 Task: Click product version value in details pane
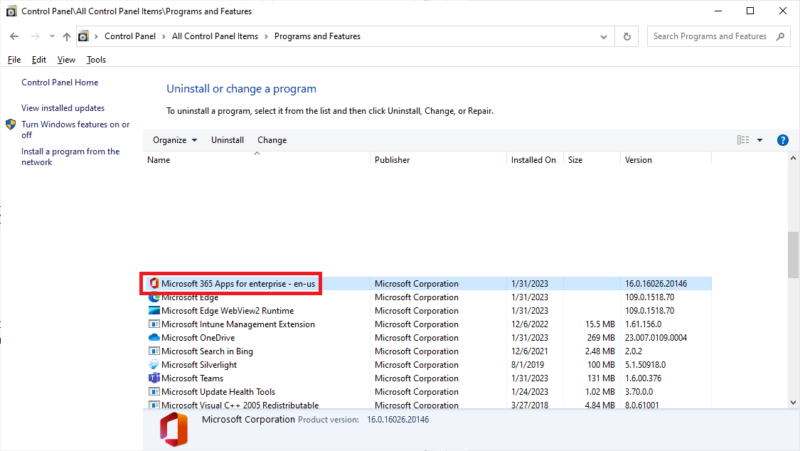point(398,420)
